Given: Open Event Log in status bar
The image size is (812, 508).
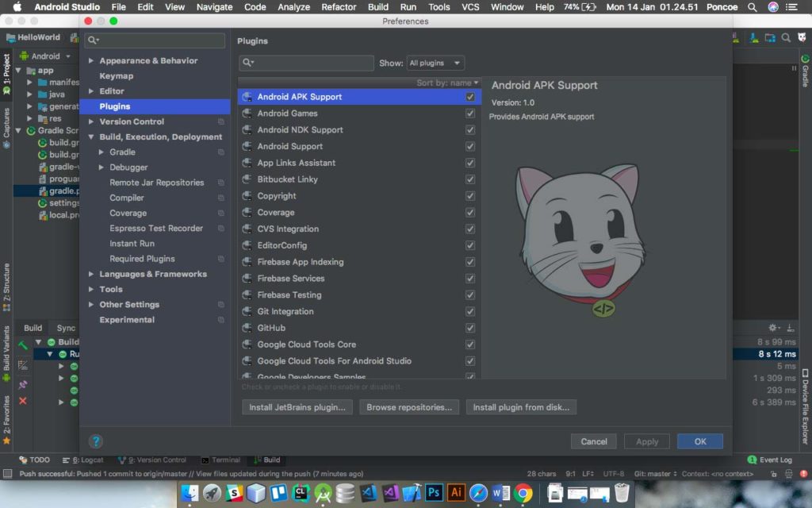Looking at the screenshot, I should point(769,460).
